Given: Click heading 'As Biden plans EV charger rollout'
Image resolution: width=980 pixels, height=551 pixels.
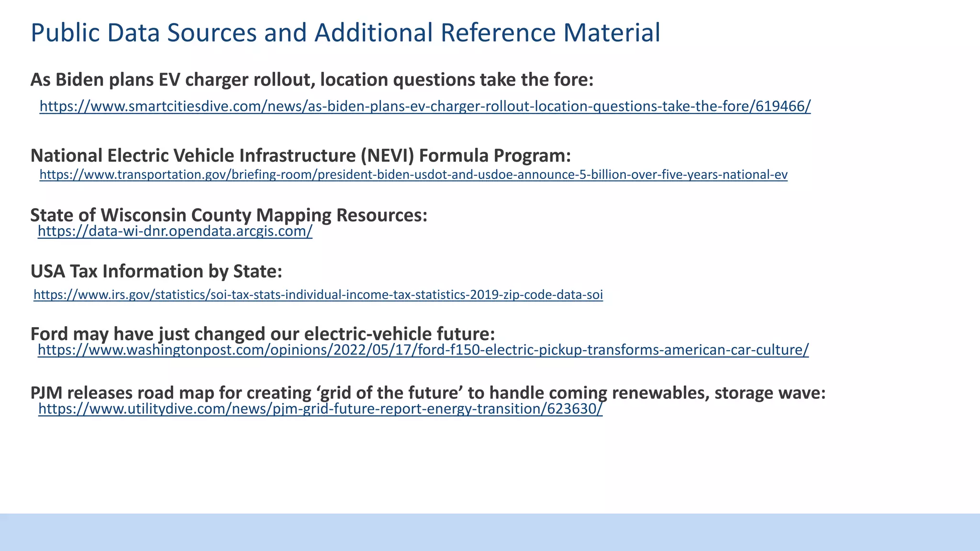Looking at the screenshot, I should 312,80.
